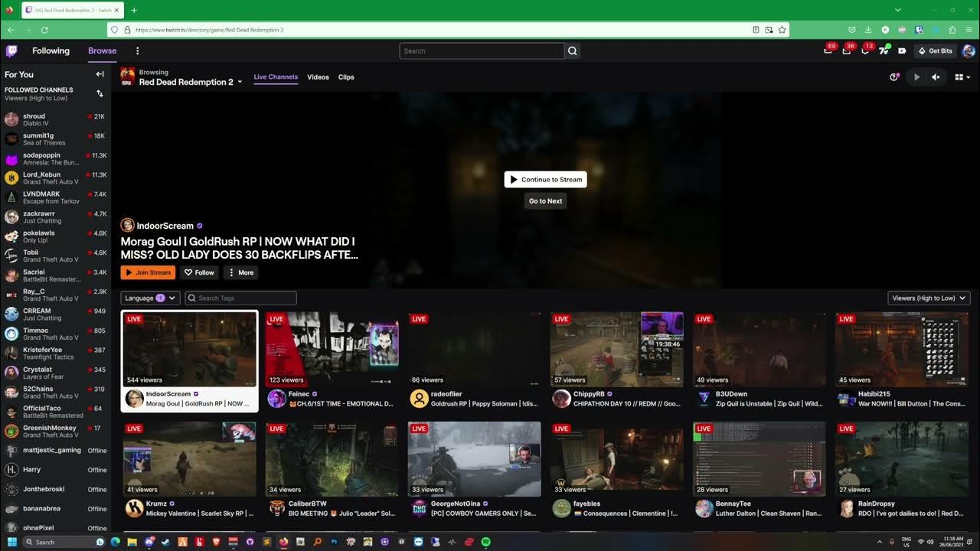Click the Join Stream button
Image resolution: width=980 pixels, height=551 pixels.
[148, 272]
